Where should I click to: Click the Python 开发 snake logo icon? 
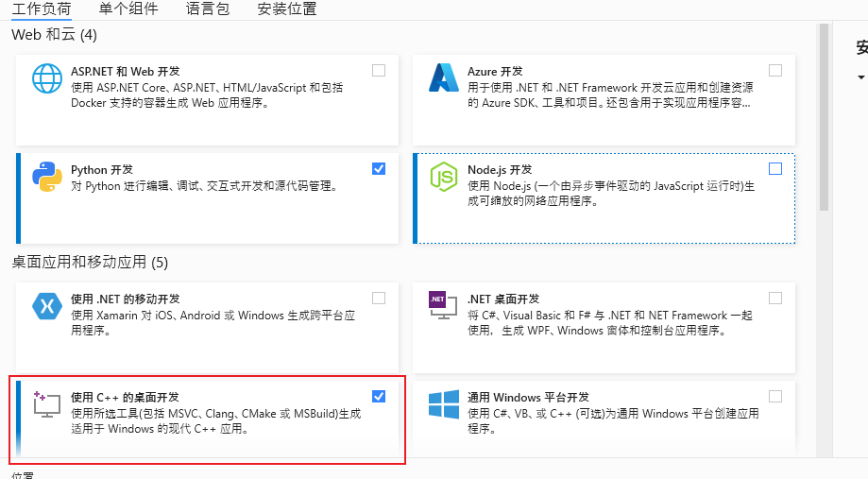pos(46,177)
